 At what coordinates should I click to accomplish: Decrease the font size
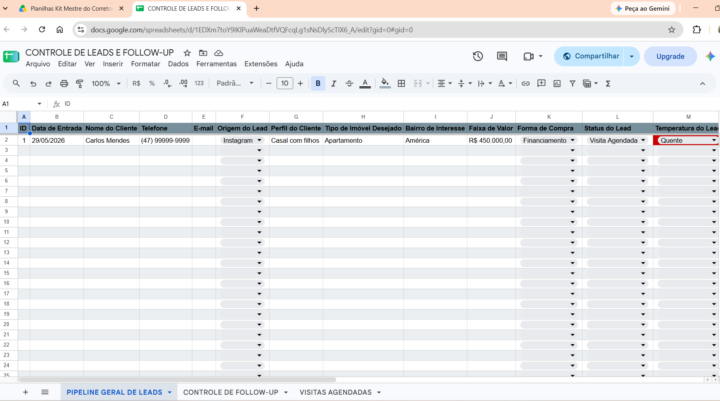269,84
